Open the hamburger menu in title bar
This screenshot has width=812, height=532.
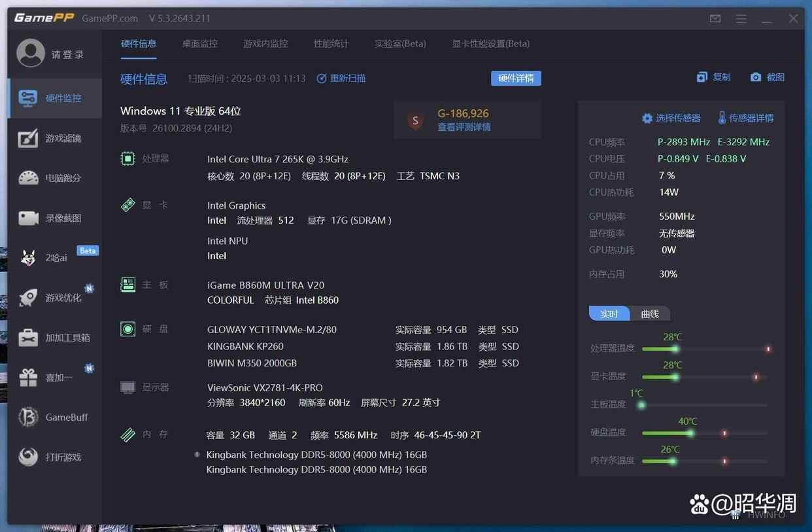tap(741, 18)
